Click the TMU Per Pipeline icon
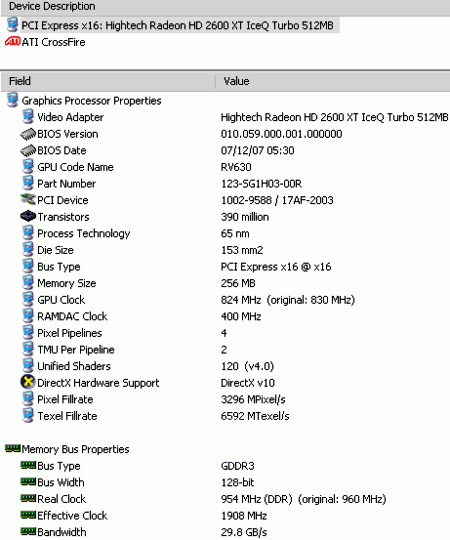The height and width of the screenshot is (540, 450). (x=28, y=349)
